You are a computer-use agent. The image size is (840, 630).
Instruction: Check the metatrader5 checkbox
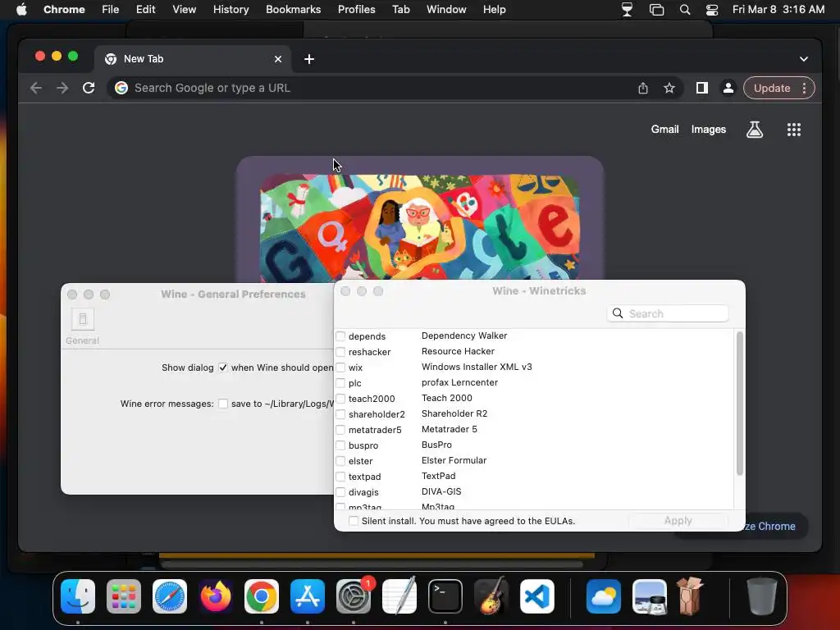click(x=340, y=430)
